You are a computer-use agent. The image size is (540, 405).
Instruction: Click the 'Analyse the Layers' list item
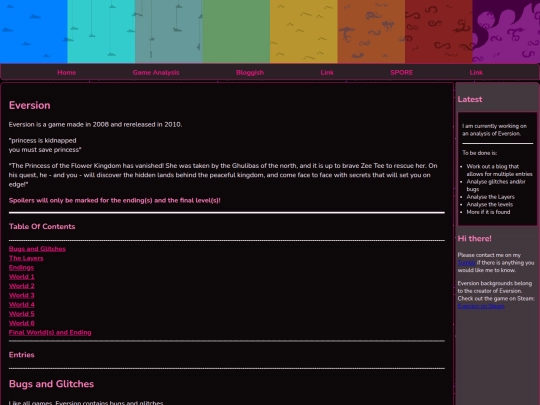(x=490, y=197)
